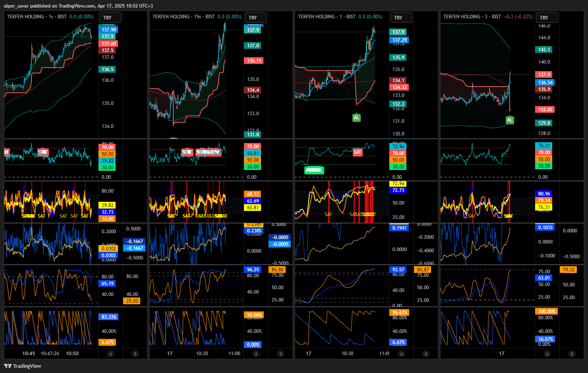This screenshot has height=373, width=588.
Task: Toggle B scale button in 15s chart
Action: point(280,354)
